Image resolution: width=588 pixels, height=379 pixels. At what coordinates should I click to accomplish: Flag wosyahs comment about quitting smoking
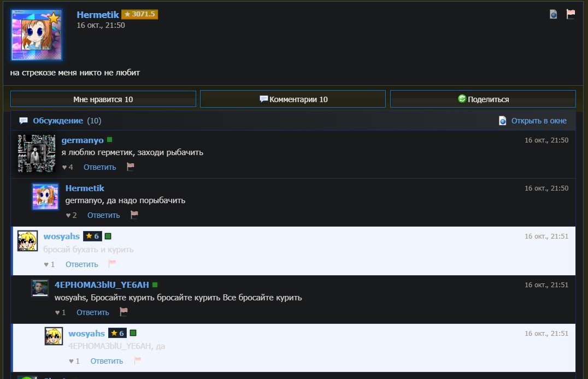(112, 264)
